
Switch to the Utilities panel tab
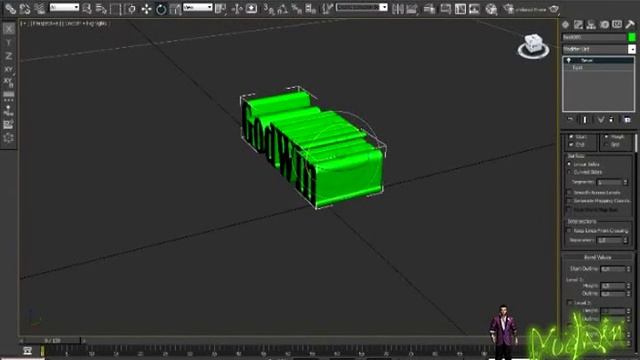pyautogui.click(x=630, y=24)
